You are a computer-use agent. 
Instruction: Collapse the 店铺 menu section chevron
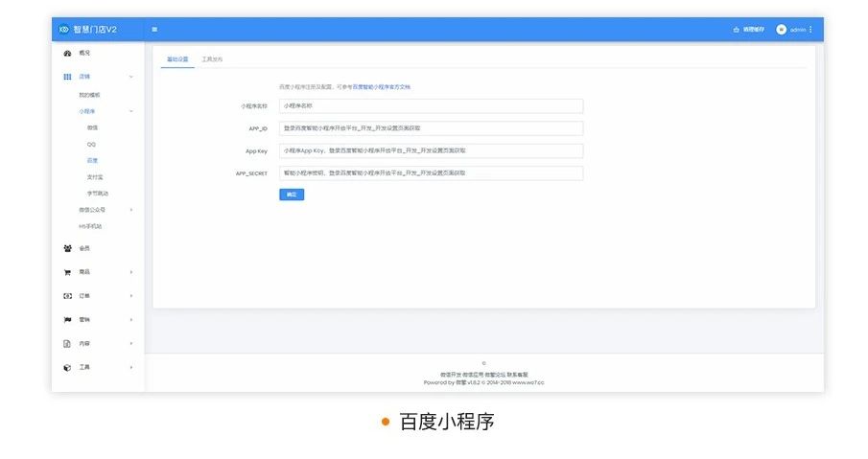(x=131, y=77)
